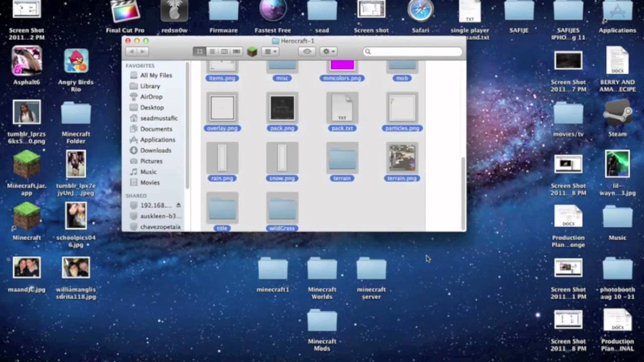Screen dimensions: 644x362
Task: Click the Quick Look eye button
Action: (x=307, y=51)
